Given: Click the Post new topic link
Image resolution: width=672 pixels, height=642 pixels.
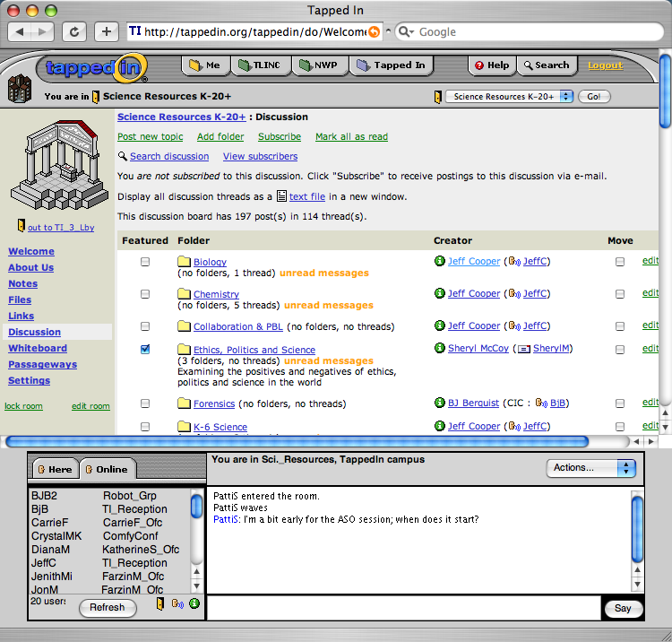Looking at the screenshot, I should click(x=150, y=136).
